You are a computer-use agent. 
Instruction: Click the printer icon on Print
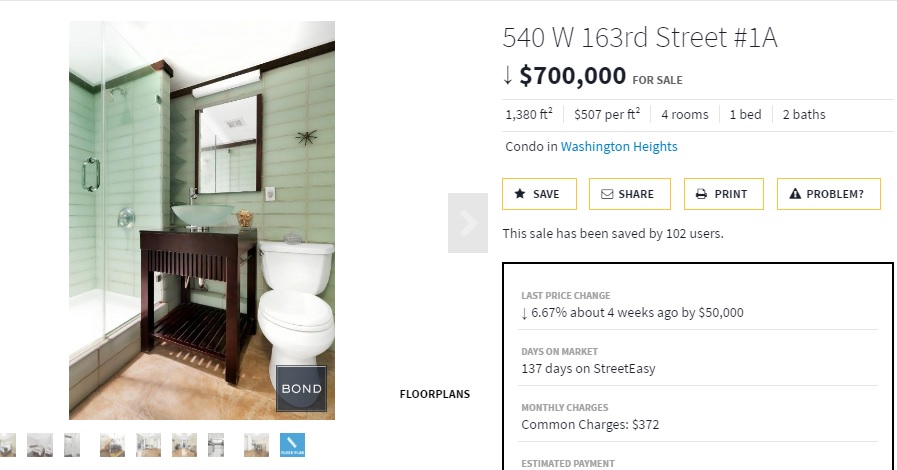(701, 194)
